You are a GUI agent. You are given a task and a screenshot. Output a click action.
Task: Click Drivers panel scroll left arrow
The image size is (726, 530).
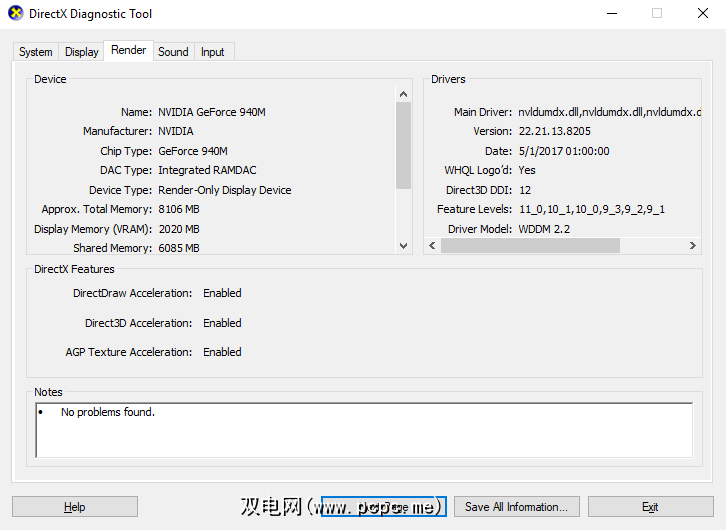(432, 245)
